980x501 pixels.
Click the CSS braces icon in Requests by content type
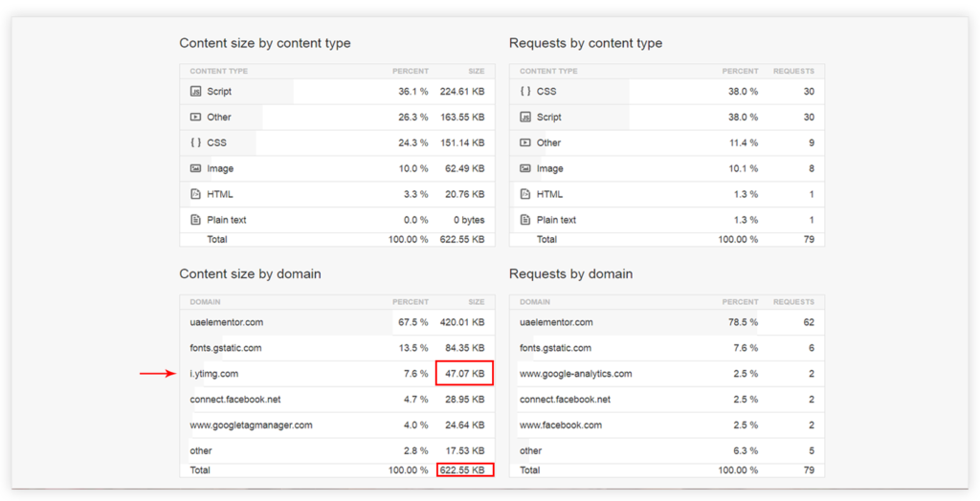tap(524, 92)
